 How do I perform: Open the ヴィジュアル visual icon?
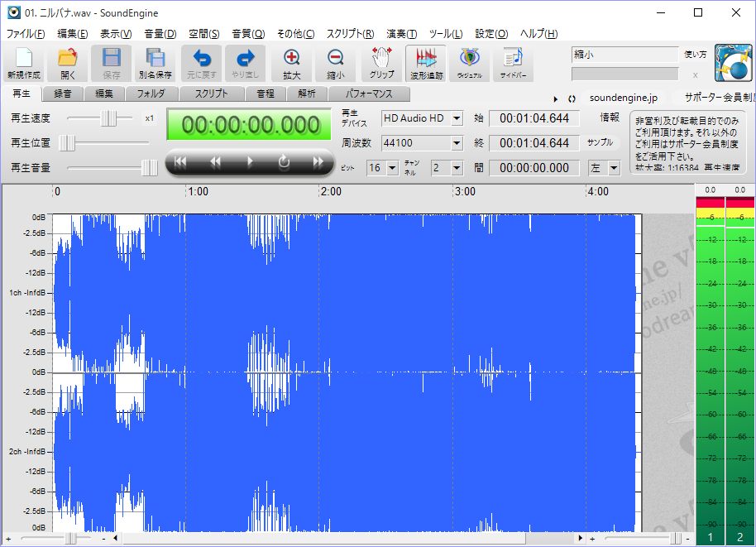point(470,63)
